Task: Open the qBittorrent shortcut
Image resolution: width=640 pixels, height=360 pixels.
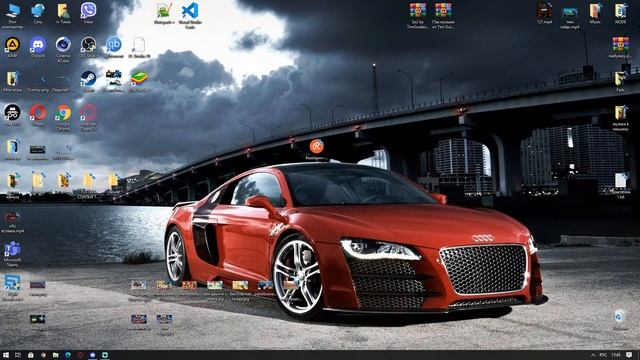Action: coord(113,44)
